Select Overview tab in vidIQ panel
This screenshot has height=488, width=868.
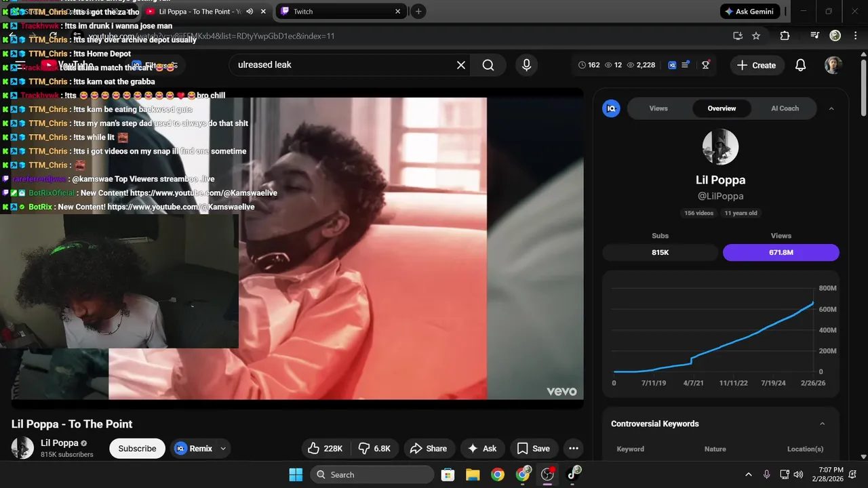[x=722, y=108]
